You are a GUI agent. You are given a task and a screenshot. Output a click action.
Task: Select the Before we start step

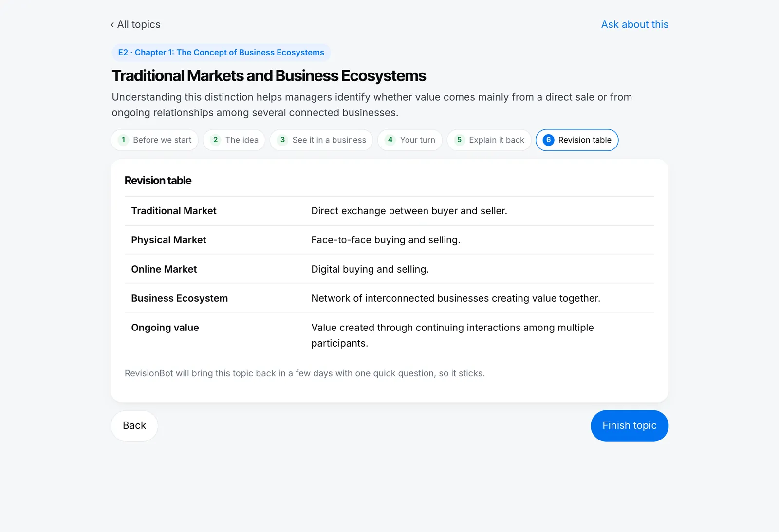(154, 140)
